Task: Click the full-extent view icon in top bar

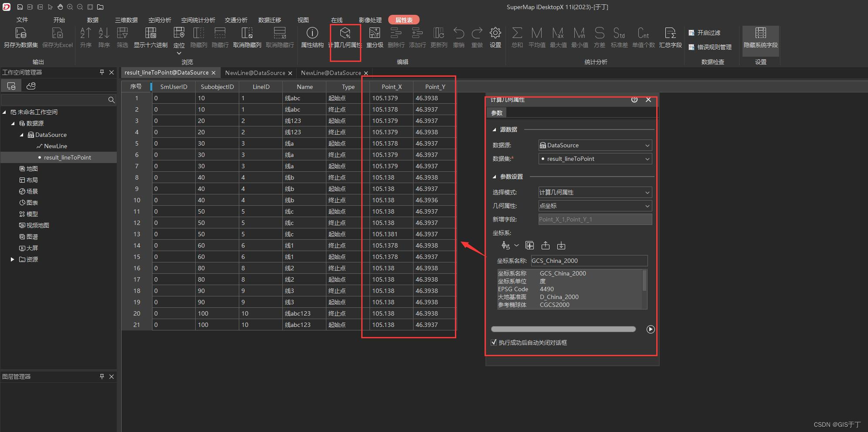Action: pos(90,7)
